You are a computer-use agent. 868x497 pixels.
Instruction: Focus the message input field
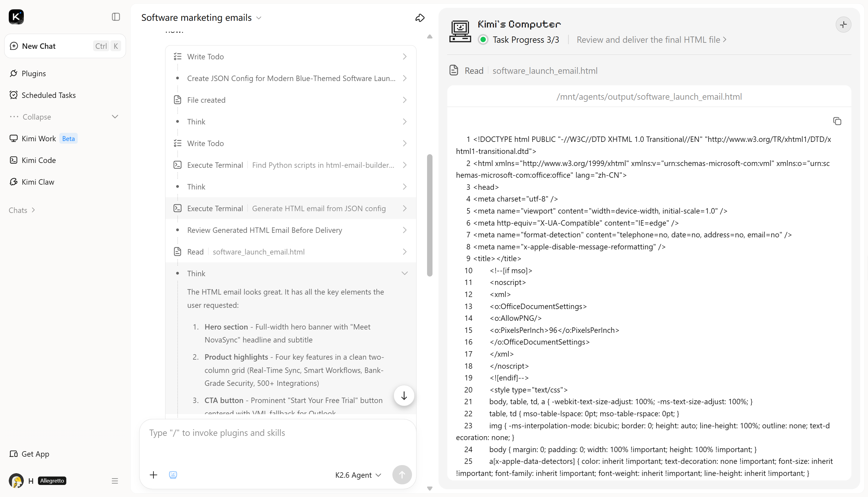[x=278, y=440]
